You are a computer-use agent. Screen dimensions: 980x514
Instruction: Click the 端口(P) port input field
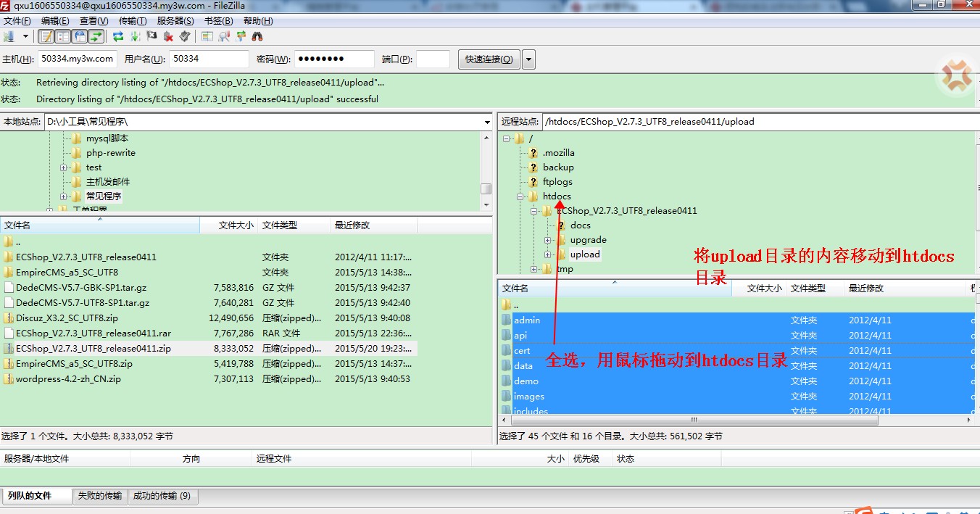click(x=433, y=59)
